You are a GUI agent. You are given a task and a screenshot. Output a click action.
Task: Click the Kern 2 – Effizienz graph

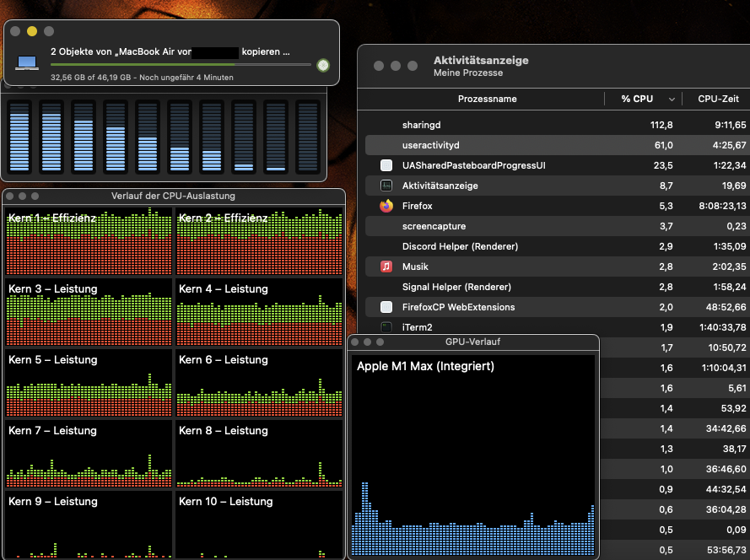coord(259,241)
